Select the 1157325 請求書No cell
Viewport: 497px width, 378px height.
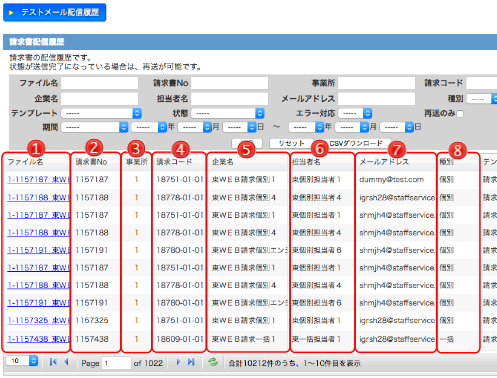tap(92, 321)
